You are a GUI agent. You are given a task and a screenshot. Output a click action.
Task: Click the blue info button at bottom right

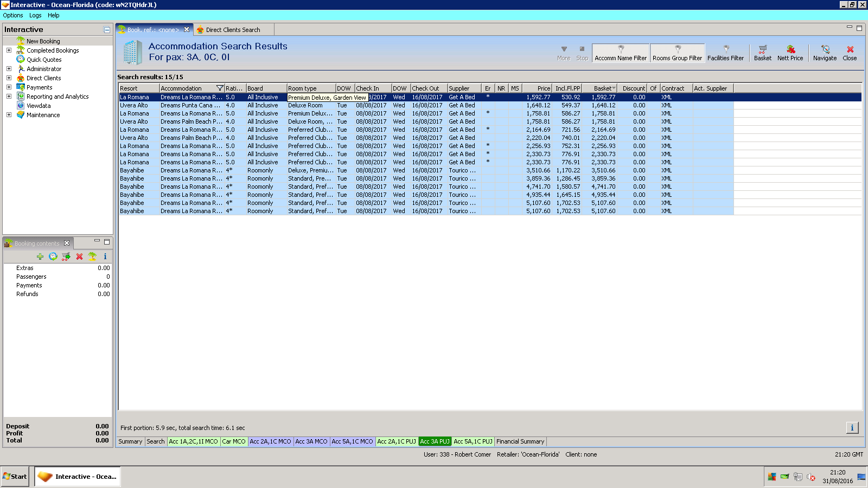[x=852, y=428]
